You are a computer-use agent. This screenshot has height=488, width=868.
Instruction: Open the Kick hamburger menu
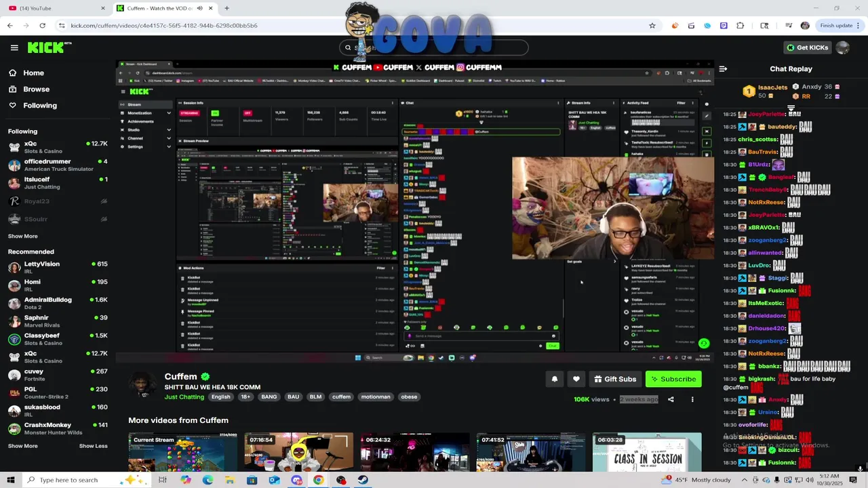(14, 47)
